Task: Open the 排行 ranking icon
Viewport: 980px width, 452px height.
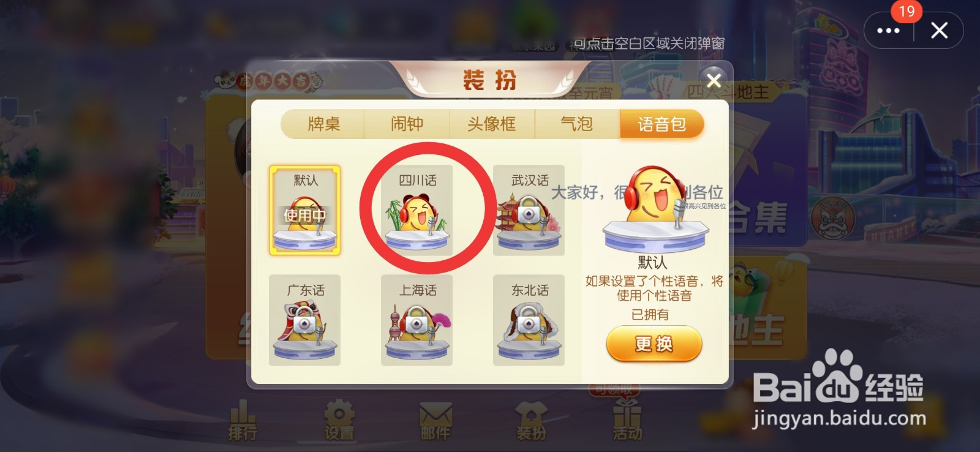Action: [243, 421]
